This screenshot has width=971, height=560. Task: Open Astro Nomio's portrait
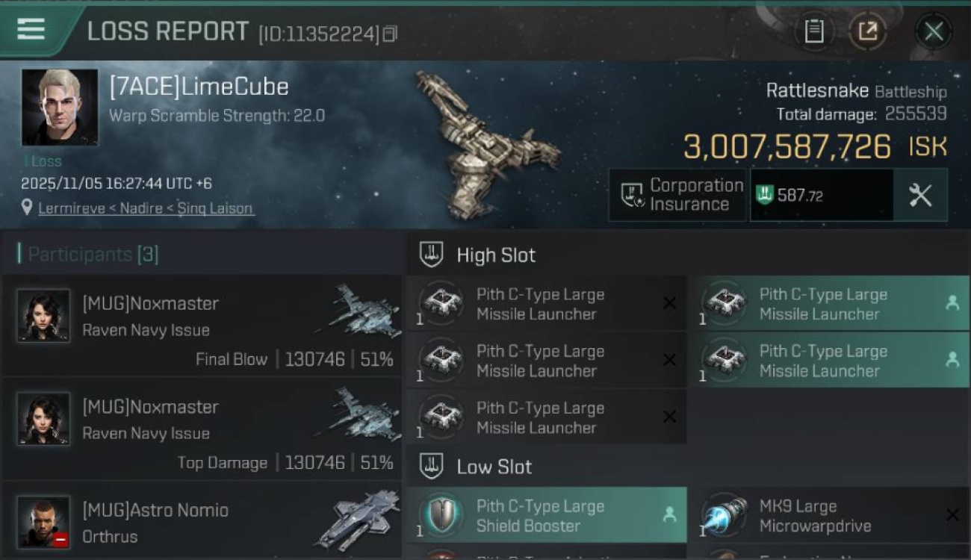point(43,522)
